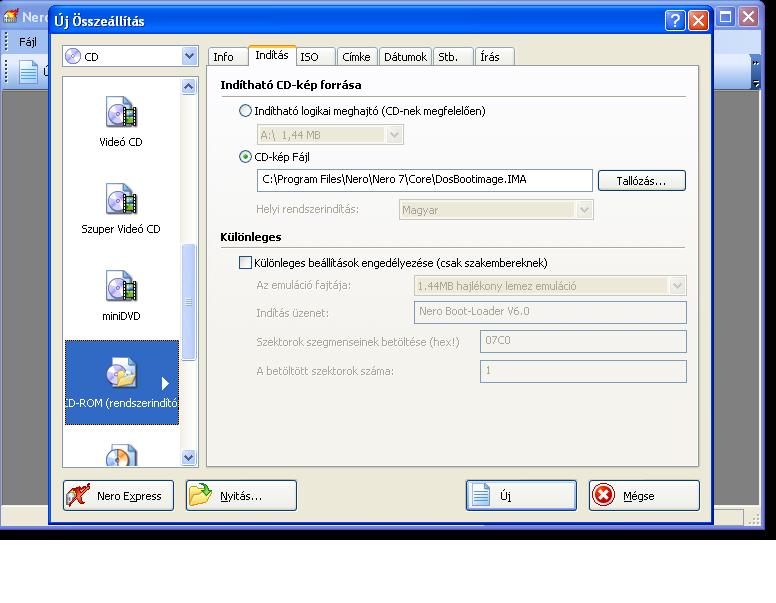Open the Címke tab
The height and width of the screenshot is (603, 776).
tap(357, 57)
